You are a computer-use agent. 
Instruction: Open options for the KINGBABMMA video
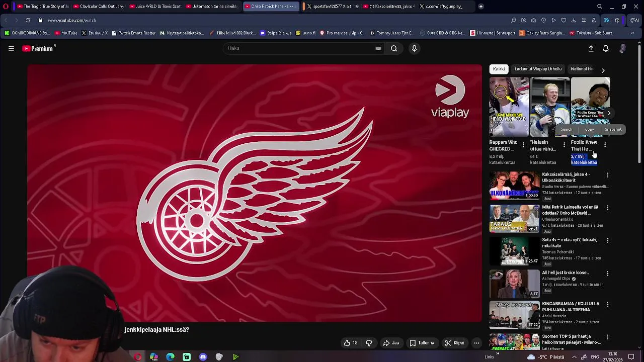click(x=608, y=305)
